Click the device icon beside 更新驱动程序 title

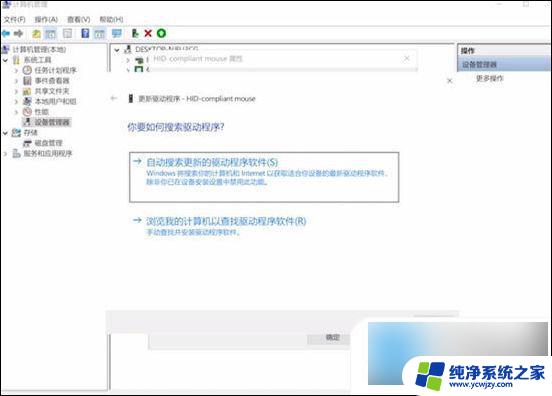[x=131, y=99]
